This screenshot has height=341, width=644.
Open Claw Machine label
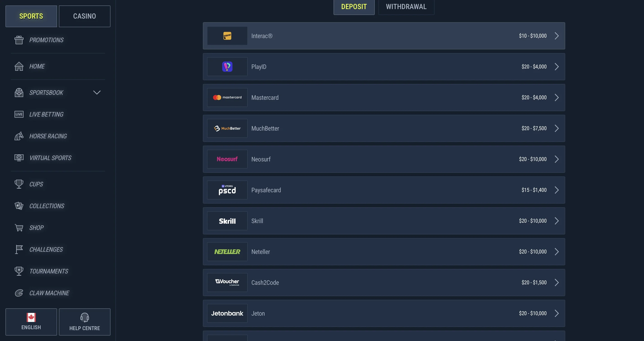coord(49,293)
